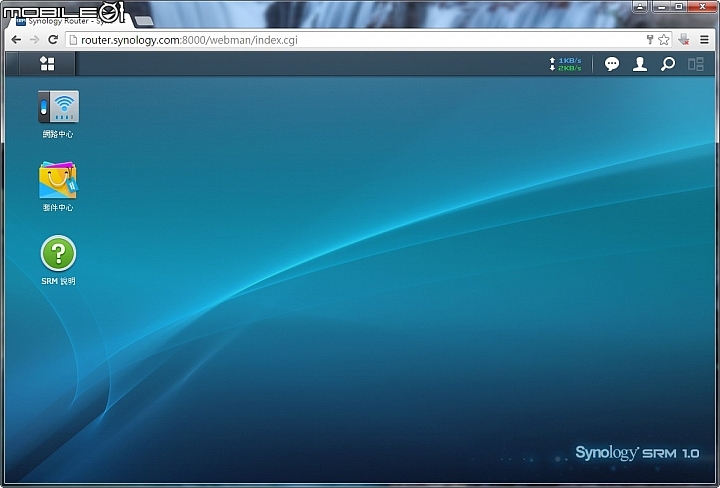Close the browser window
720x488 pixels.
(x=703, y=6)
